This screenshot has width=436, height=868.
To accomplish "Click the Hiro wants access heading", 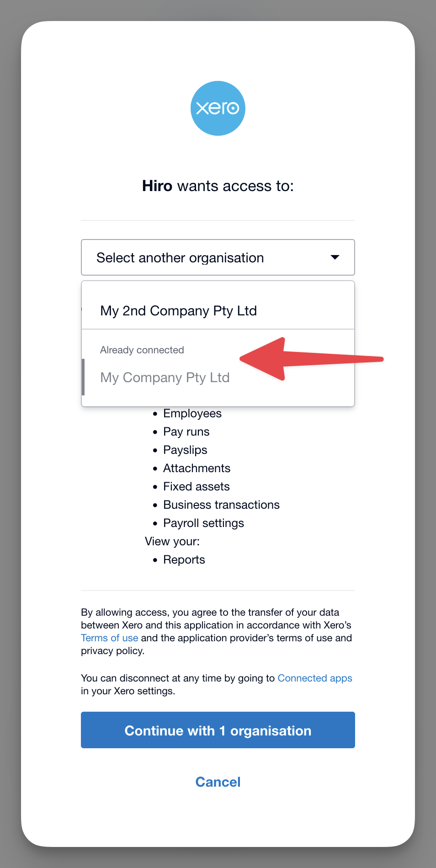I will (218, 186).
